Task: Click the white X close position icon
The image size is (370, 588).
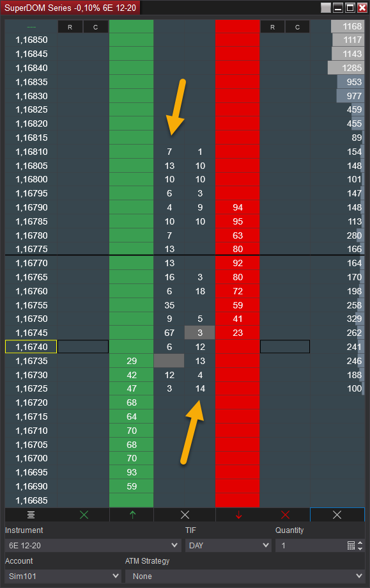Action: 185,515
